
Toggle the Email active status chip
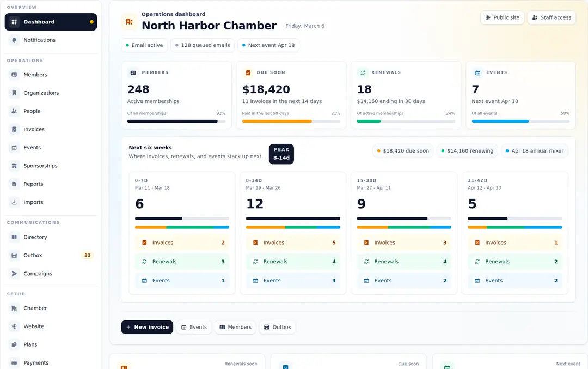pos(144,45)
